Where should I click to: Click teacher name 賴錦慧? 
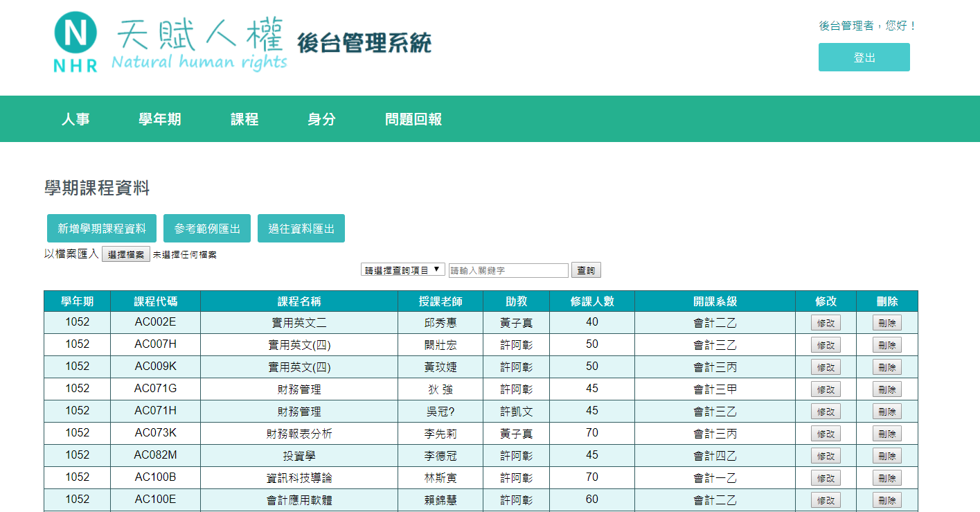[440, 500]
